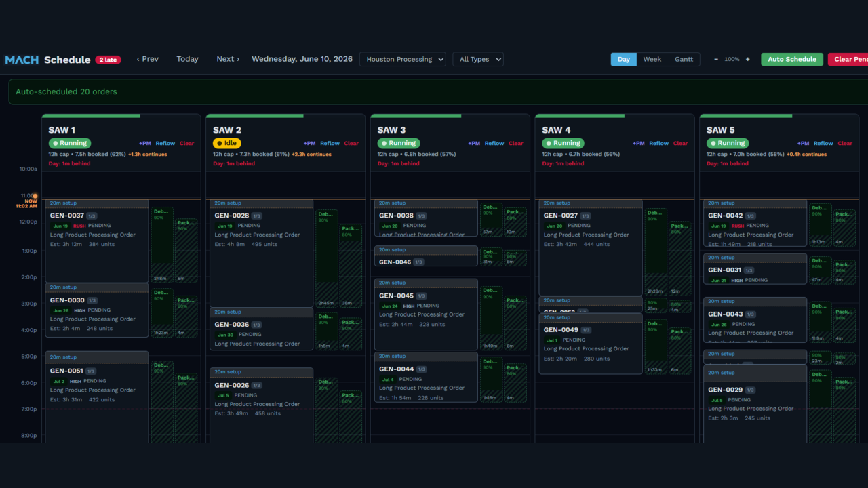This screenshot has width=868, height=488.
Task: Select order GEN-0036
Action: [x=262, y=329]
